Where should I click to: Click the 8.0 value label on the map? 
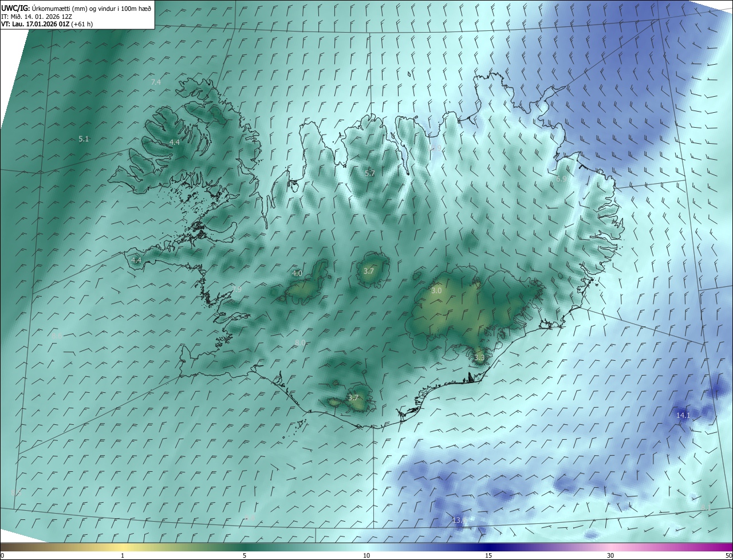point(300,343)
